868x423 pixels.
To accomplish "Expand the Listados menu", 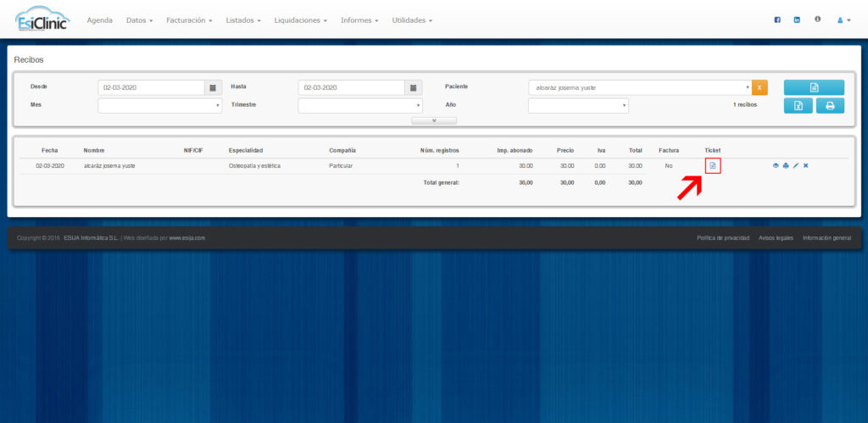I will click(243, 20).
